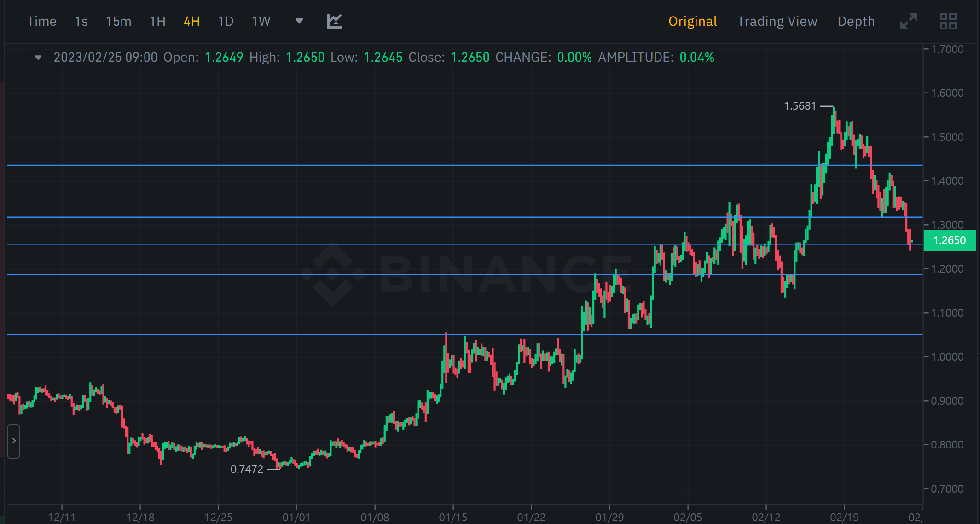Click the 01/01 date axis label
The width and height of the screenshot is (980, 524).
pos(296,517)
